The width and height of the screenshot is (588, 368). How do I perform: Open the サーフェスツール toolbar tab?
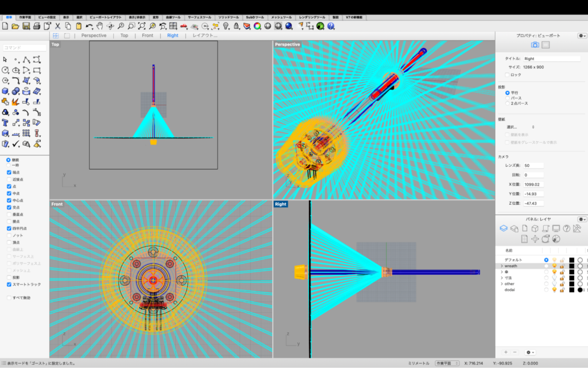(198, 17)
